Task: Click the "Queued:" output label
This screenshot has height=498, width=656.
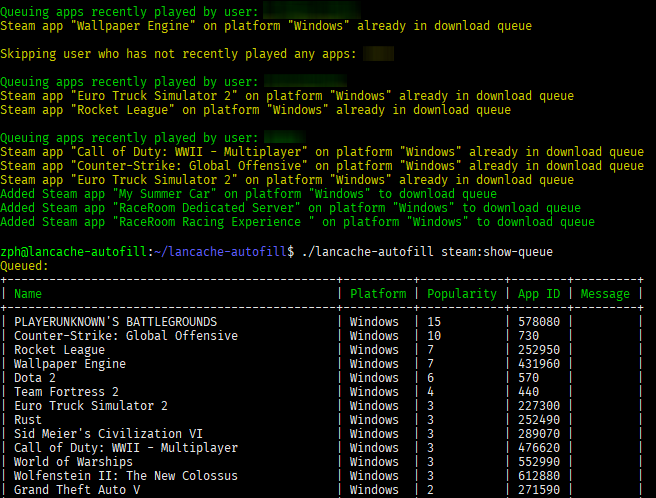Action: [24, 266]
